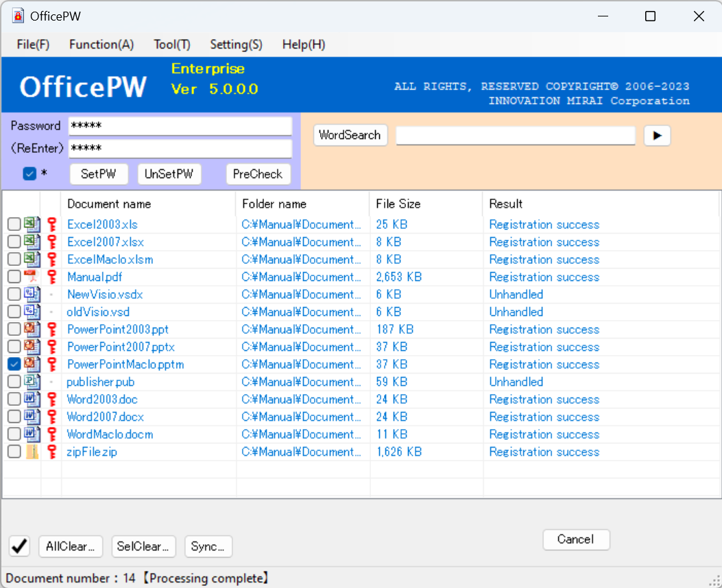Screen dimensions: 722x588
Task: Click the PowerPoint icon beside PowerPointMaclo.pptm
Action: (32, 364)
